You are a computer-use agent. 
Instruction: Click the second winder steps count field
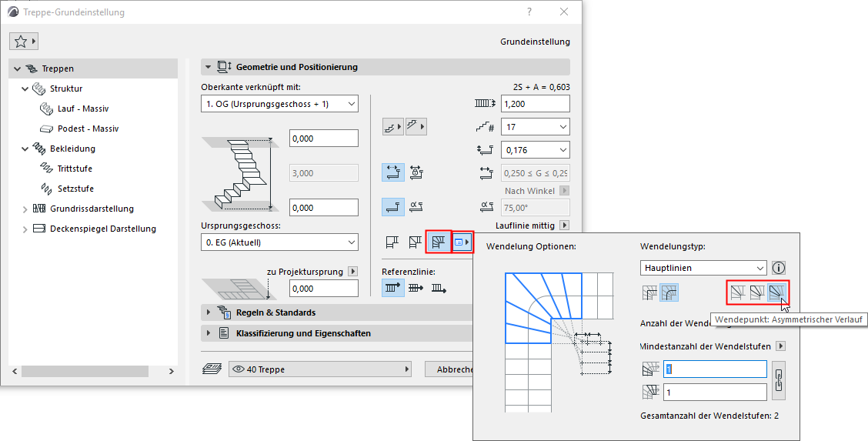tap(715, 393)
